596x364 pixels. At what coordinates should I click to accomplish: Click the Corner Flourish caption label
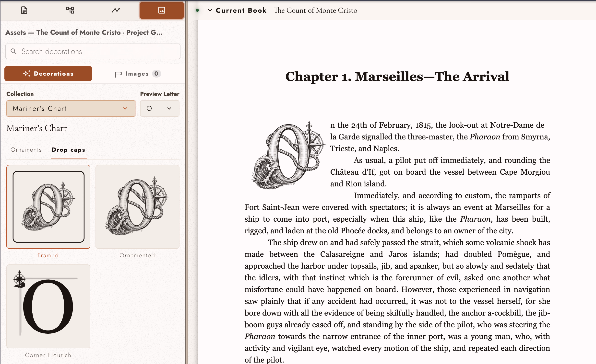point(48,355)
